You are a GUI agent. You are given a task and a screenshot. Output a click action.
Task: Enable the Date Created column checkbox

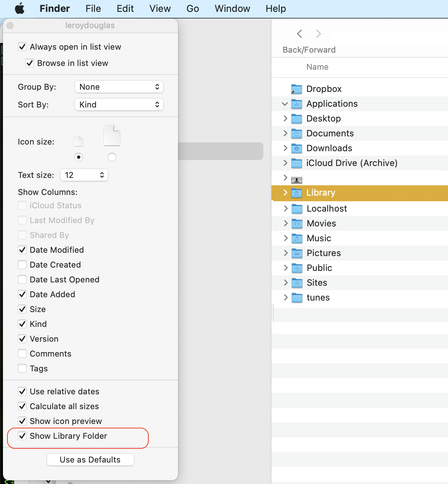(23, 265)
